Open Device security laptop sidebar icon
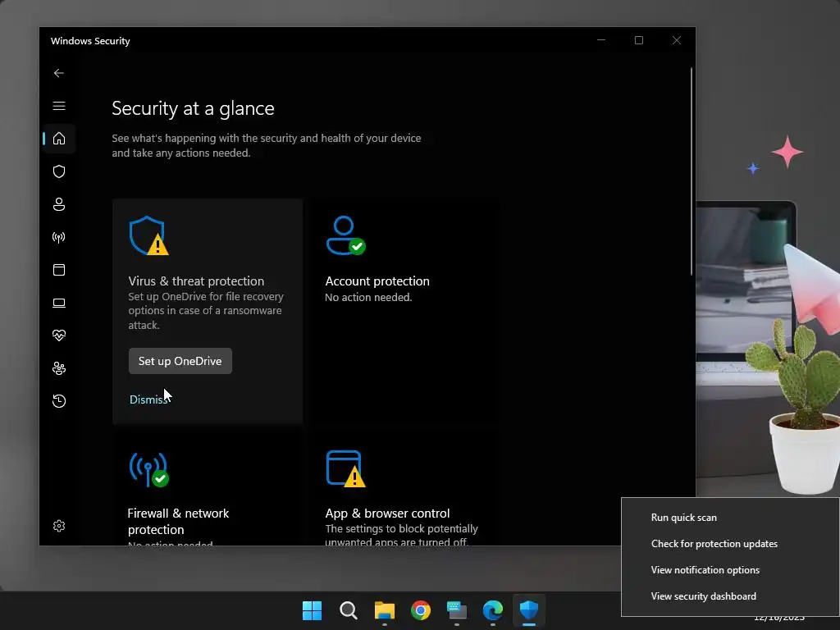Image resolution: width=840 pixels, height=630 pixels. pyautogui.click(x=59, y=304)
